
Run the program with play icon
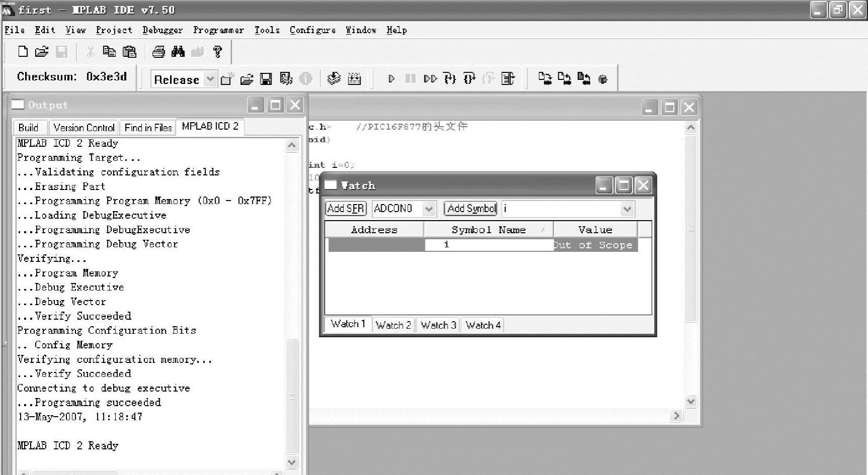pos(391,79)
